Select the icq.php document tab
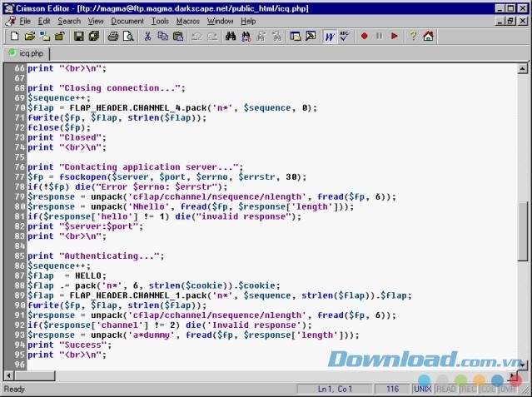 [27, 53]
